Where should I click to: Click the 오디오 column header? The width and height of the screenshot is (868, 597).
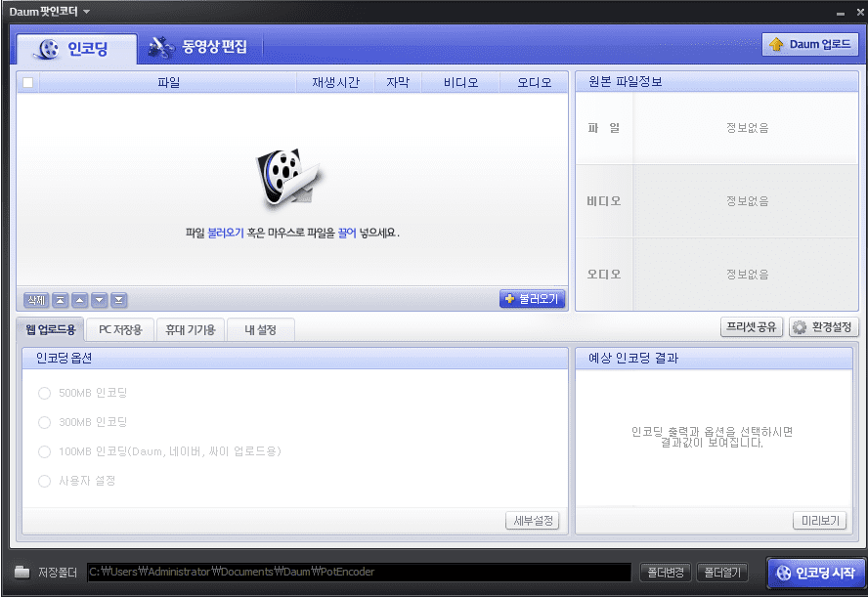[x=535, y=82]
